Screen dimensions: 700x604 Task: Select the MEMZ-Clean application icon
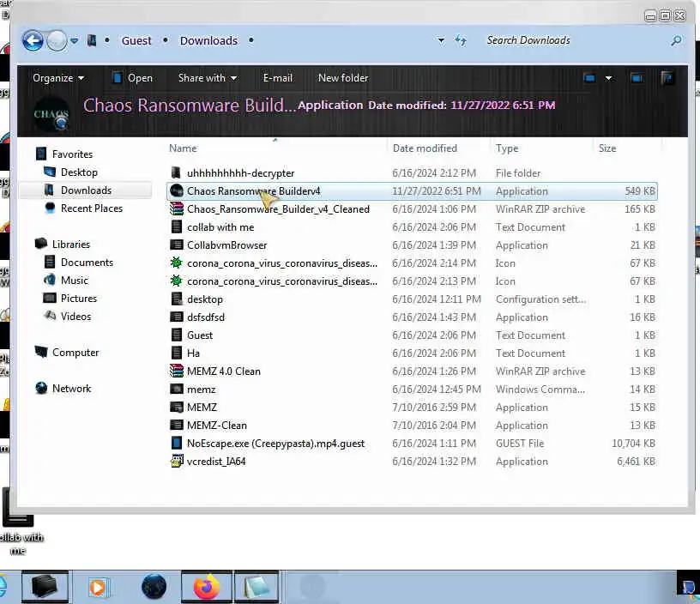[177, 425]
